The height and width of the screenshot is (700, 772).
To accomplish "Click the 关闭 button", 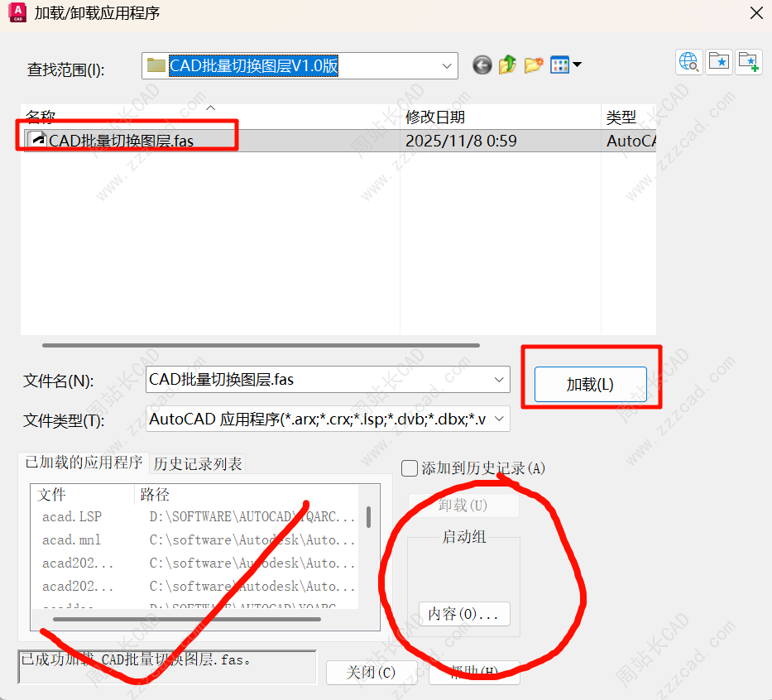I will [x=371, y=672].
